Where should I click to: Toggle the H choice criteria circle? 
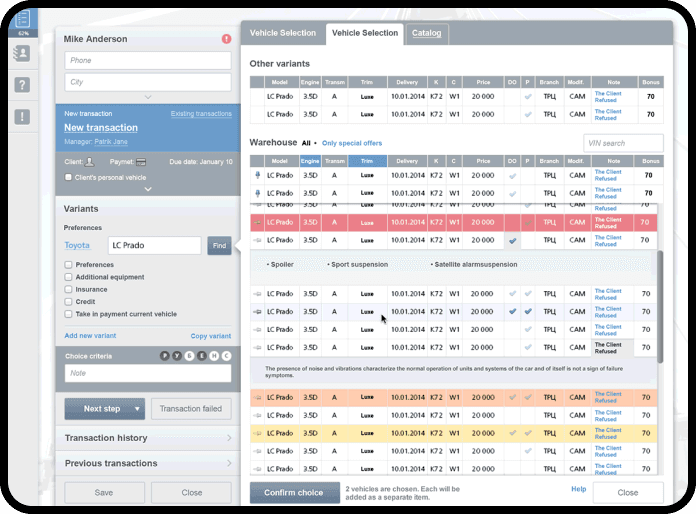214,356
